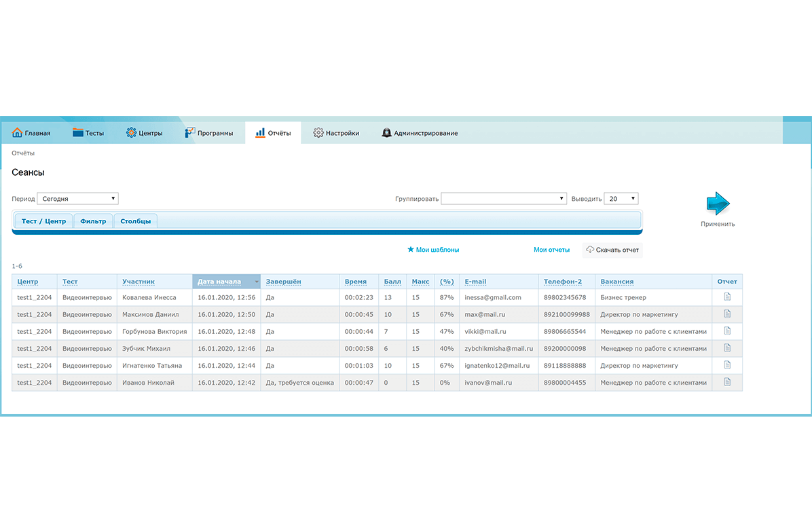Viewport: 812px width, 532px height.
Task: Click the Центры gear-flower icon
Action: [131, 132]
